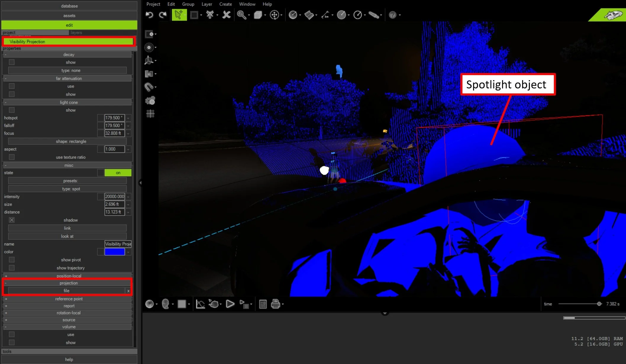Image resolution: width=626 pixels, height=364 pixels.
Task: Switch to the layers tab
Action: [x=76, y=33]
